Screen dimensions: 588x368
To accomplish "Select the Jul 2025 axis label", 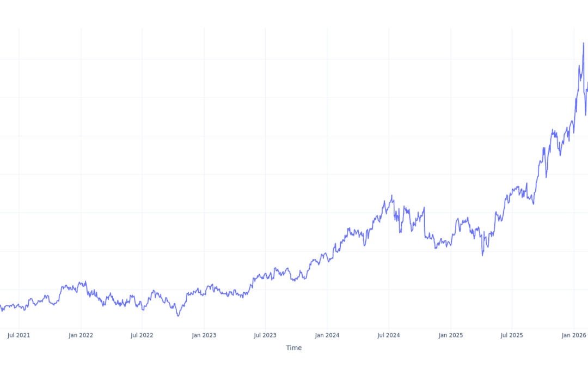I will [512, 335].
